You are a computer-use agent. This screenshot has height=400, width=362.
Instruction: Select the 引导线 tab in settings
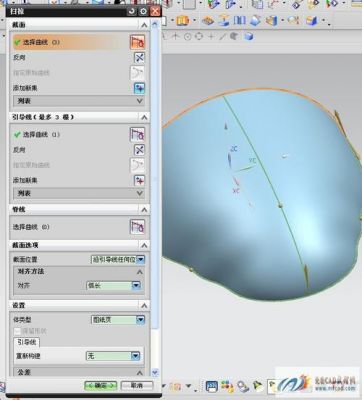click(27, 342)
